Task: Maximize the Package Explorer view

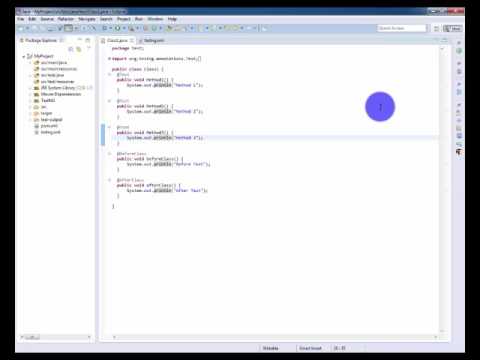Action: [x=88, y=40]
